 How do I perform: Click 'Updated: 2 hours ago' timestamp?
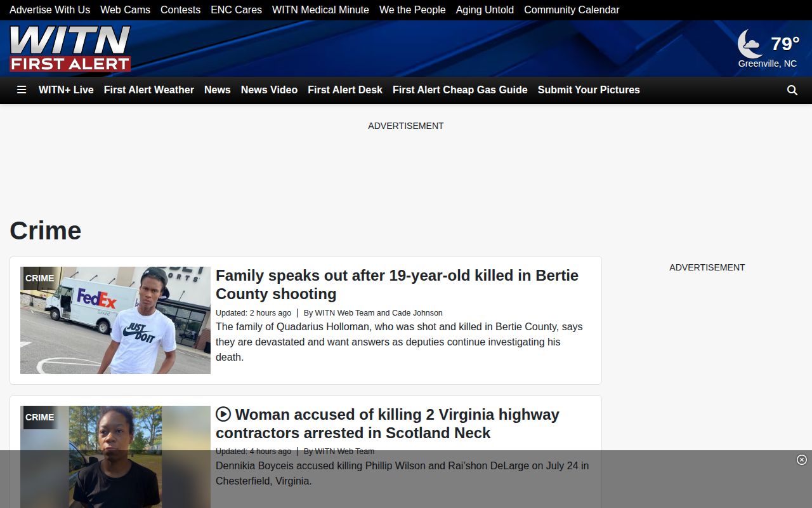[x=253, y=313]
